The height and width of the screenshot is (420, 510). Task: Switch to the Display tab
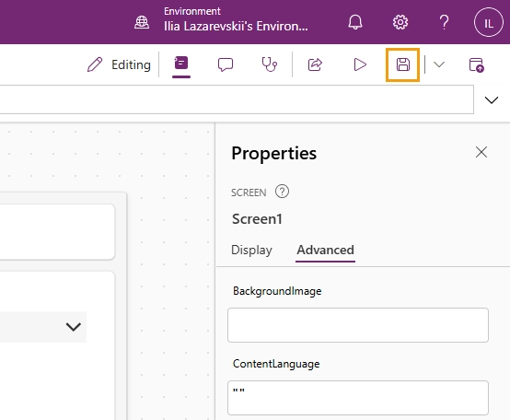coord(251,250)
